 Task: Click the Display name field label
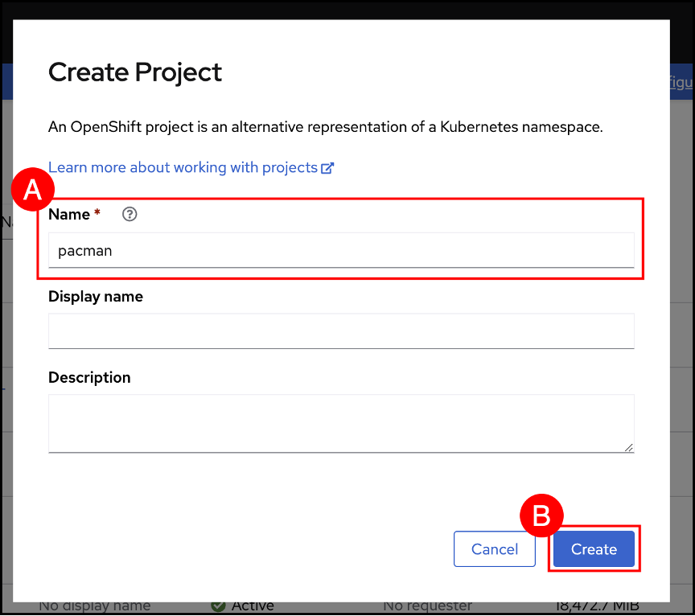click(x=96, y=296)
